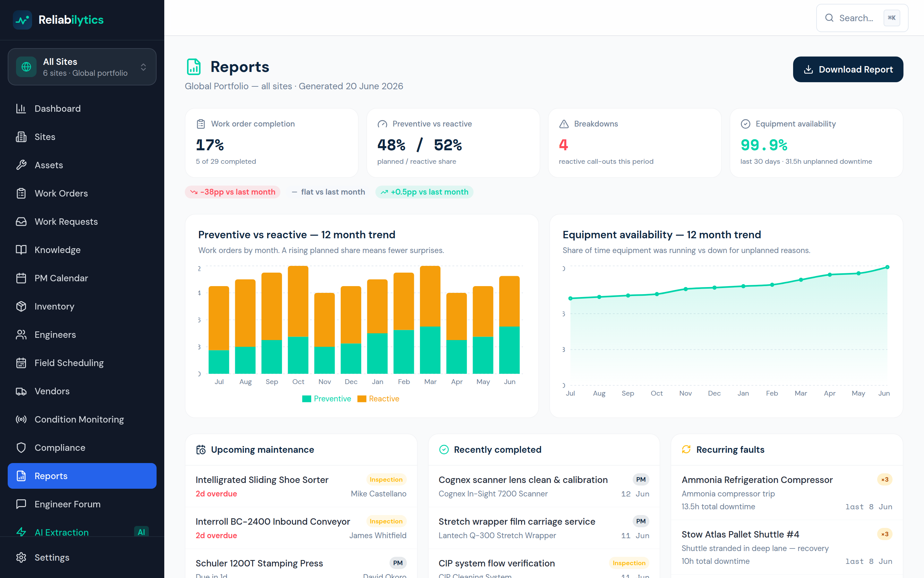
Task: Click the AI badge next to AI Extraction
Action: tap(141, 532)
